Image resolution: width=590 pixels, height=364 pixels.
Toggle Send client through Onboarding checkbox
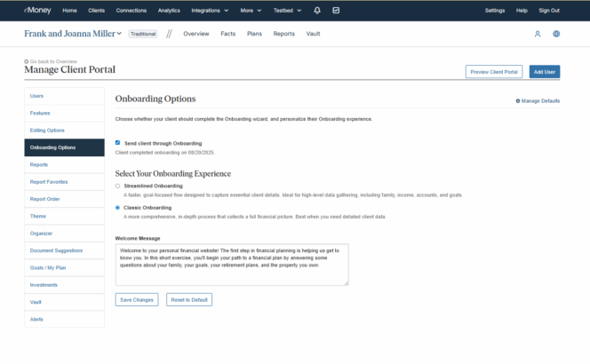click(118, 142)
